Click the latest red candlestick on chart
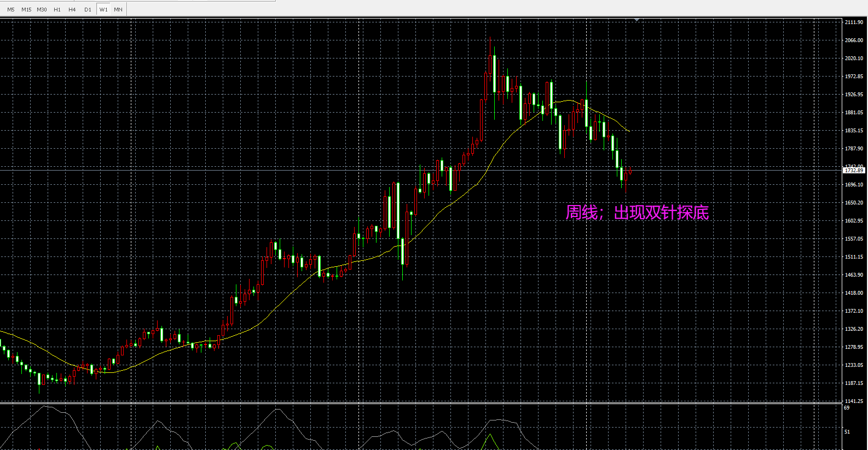Image resolution: width=868 pixels, height=450 pixels. pyautogui.click(x=630, y=172)
